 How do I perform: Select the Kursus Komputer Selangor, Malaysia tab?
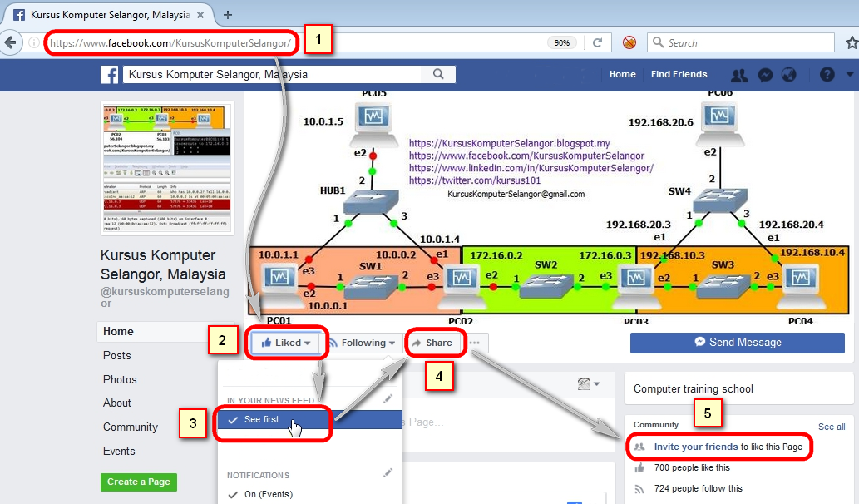tap(110, 15)
